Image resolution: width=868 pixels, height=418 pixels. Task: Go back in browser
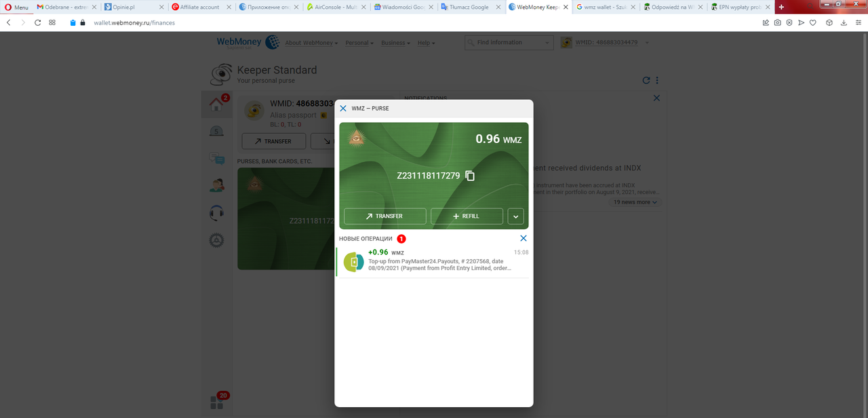click(8, 22)
